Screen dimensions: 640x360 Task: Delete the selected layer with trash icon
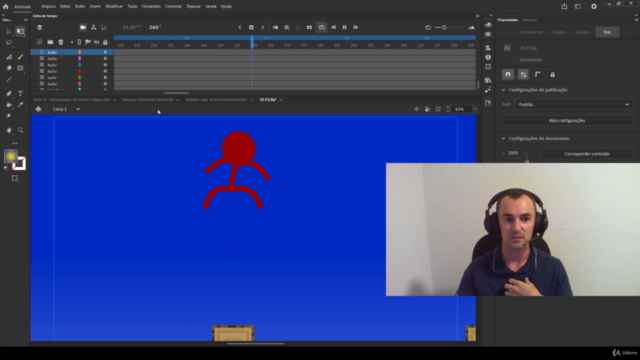[61, 42]
